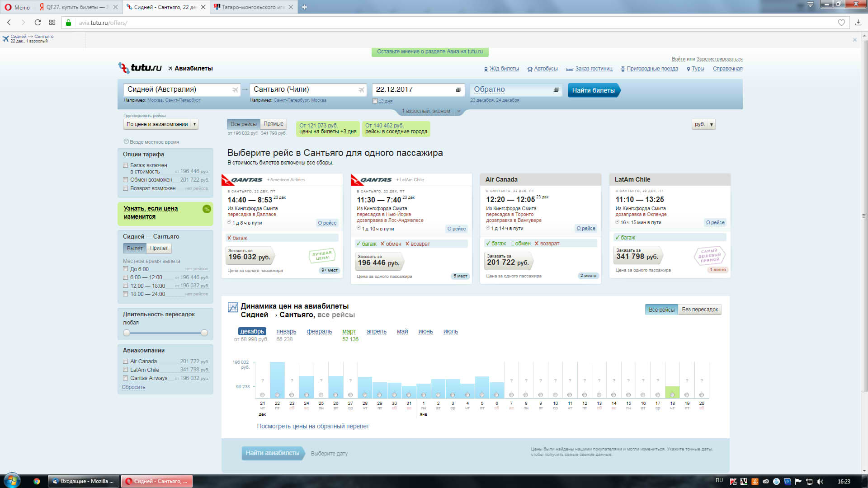Add page to bookmarks with heart icon

tap(841, 23)
